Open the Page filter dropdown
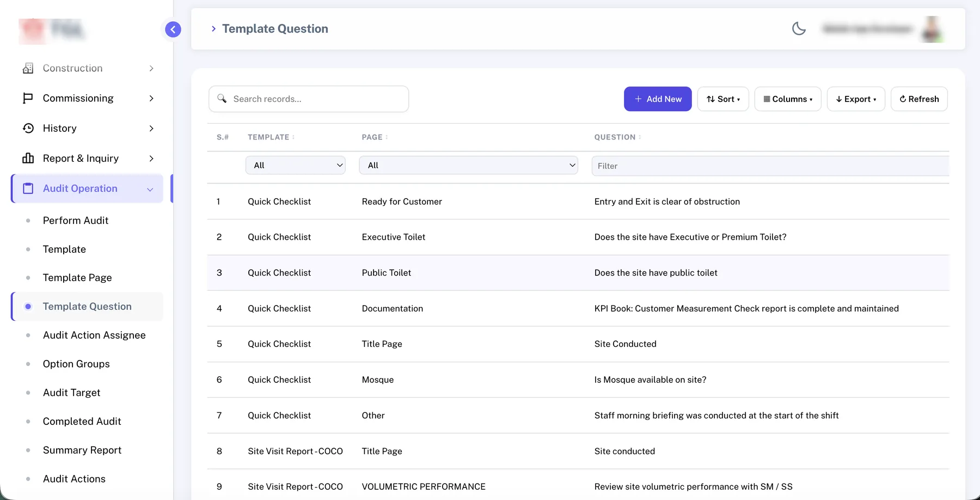 (x=468, y=165)
